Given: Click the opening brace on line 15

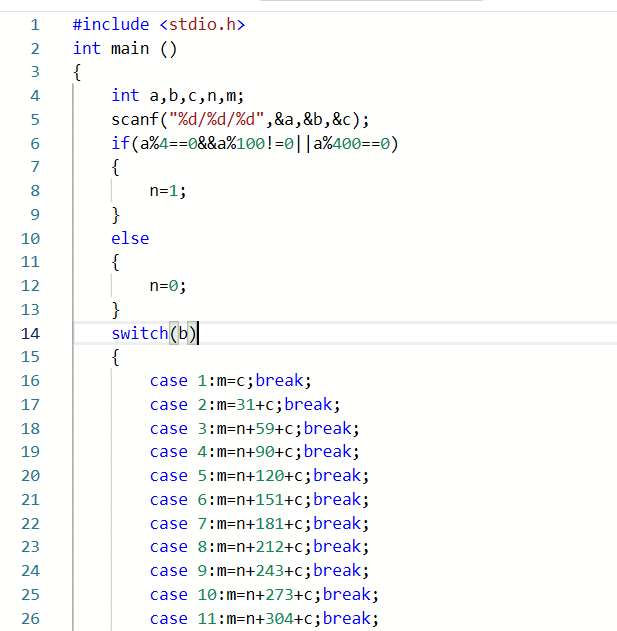Looking at the screenshot, I should click(116, 357).
